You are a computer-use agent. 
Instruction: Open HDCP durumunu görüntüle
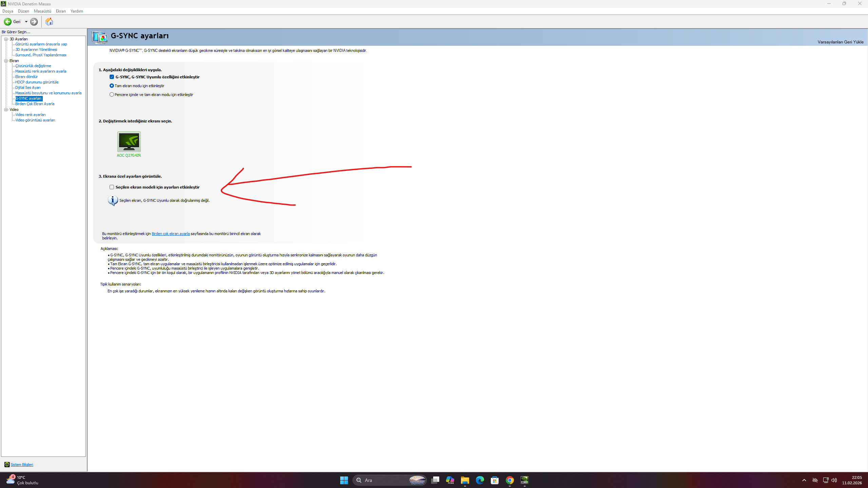[37, 82]
